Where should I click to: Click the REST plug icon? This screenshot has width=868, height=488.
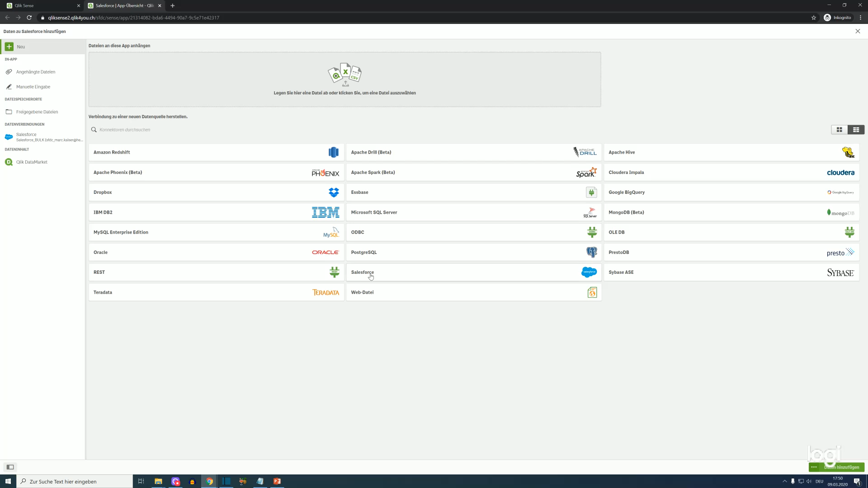334,272
